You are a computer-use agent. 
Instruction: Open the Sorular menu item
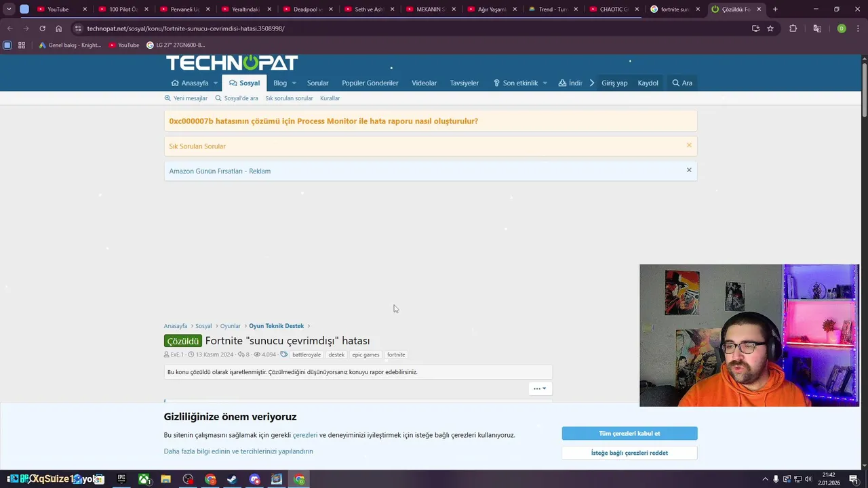317,83
